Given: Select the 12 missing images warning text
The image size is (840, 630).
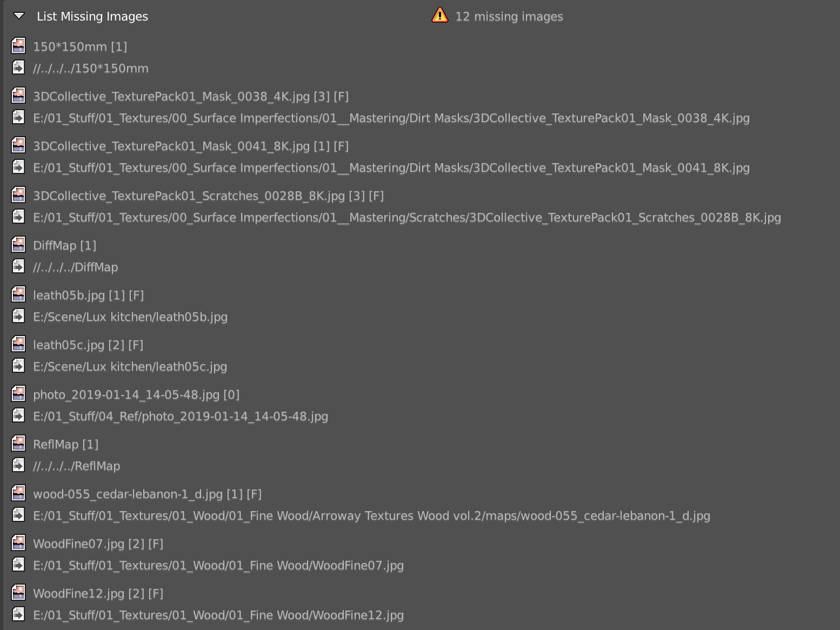Looking at the screenshot, I should pyautogui.click(x=509, y=17).
